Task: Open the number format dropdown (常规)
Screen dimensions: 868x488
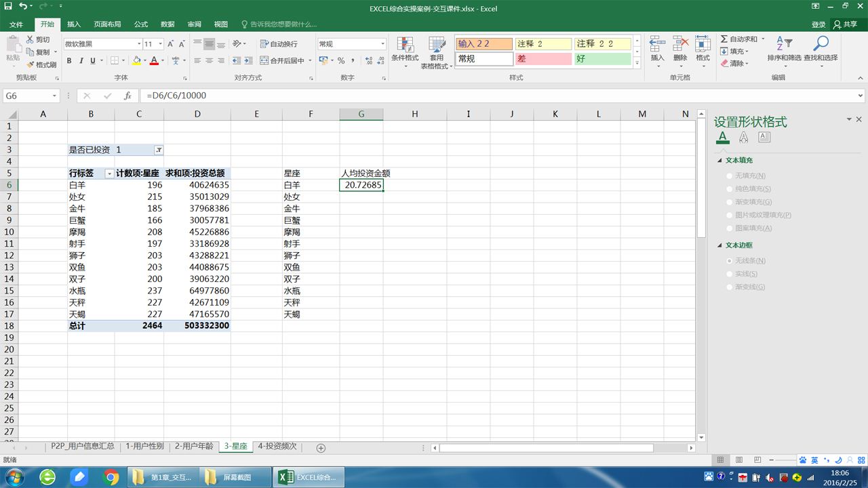Action: (x=382, y=44)
